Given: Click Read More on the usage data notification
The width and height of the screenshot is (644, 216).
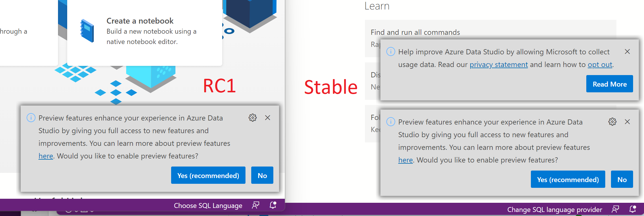Looking at the screenshot, I should click(609, 84).
